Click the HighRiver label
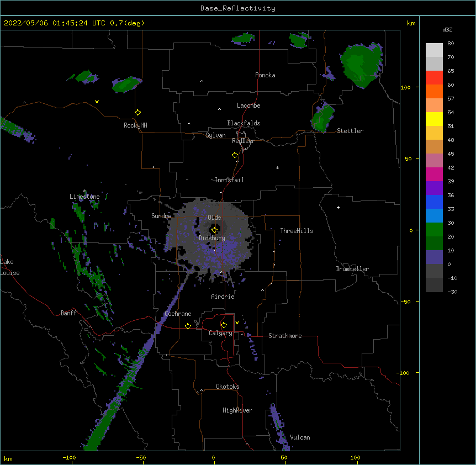 [x=237, y=410]
